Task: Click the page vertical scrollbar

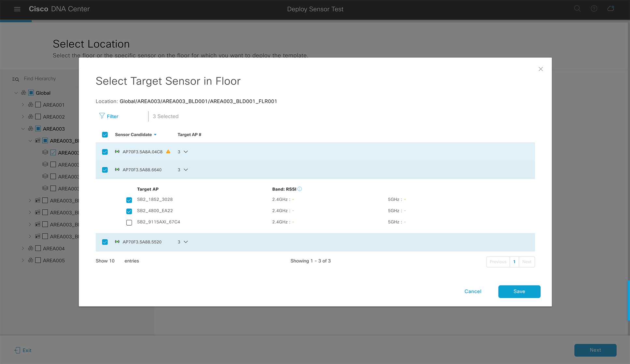Action: [628, 300]
